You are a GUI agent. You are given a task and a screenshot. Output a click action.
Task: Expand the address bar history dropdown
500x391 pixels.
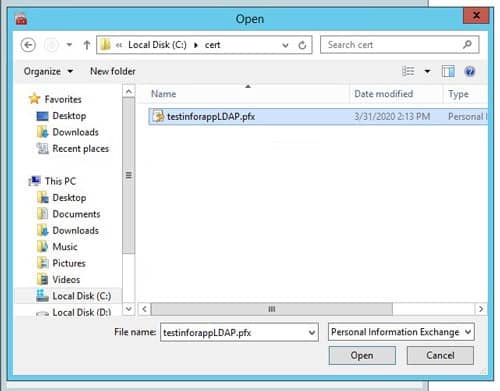tap(285, 45)
